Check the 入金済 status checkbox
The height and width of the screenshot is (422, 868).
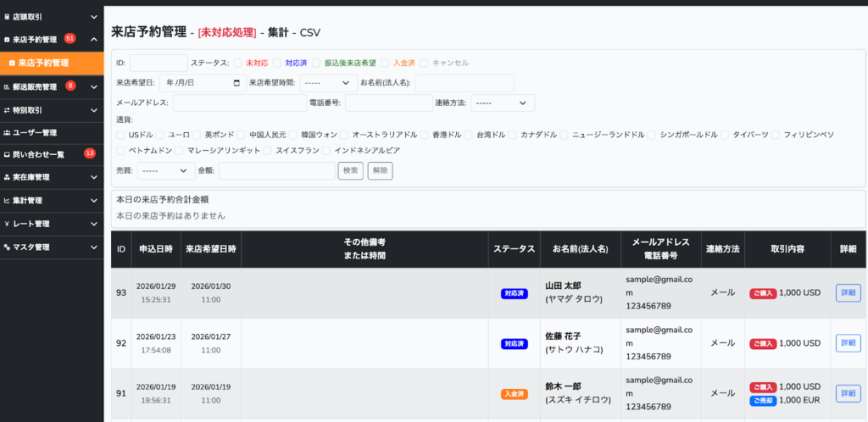click(x=385, y=63)
